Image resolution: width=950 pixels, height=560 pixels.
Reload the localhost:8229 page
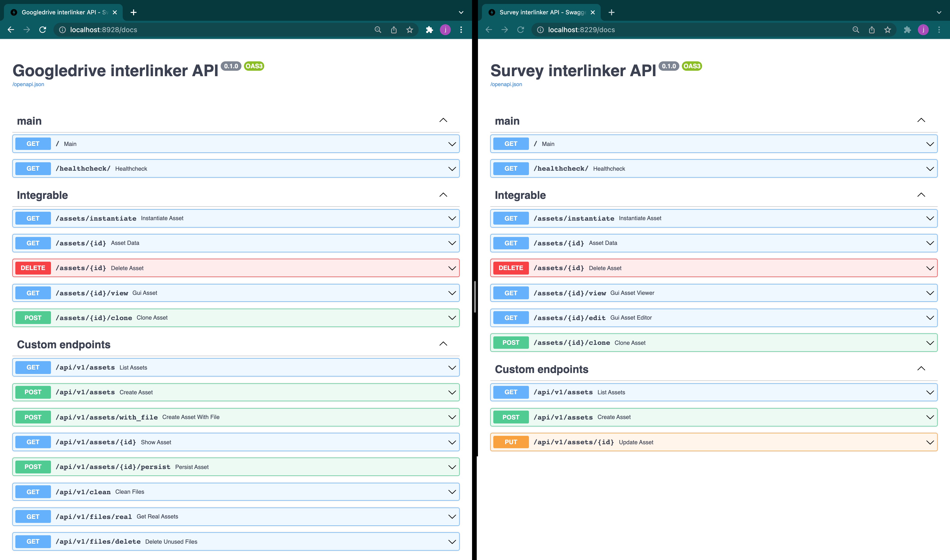521,30
